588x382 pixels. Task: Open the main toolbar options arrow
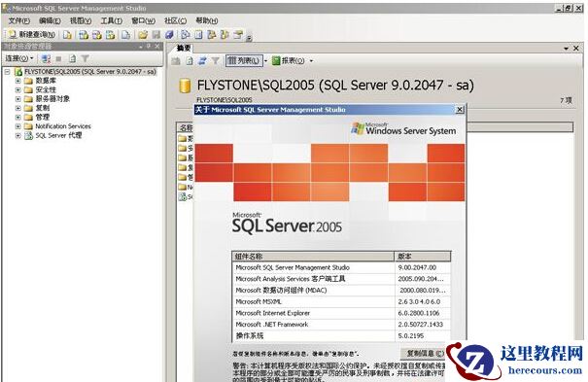pyautogui.click(x=249, y=38)
